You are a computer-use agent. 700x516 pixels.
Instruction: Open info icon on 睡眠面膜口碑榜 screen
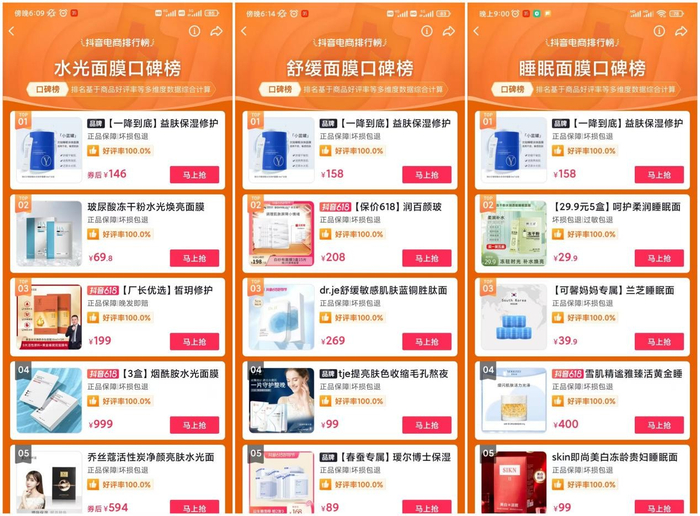[659, 31]
